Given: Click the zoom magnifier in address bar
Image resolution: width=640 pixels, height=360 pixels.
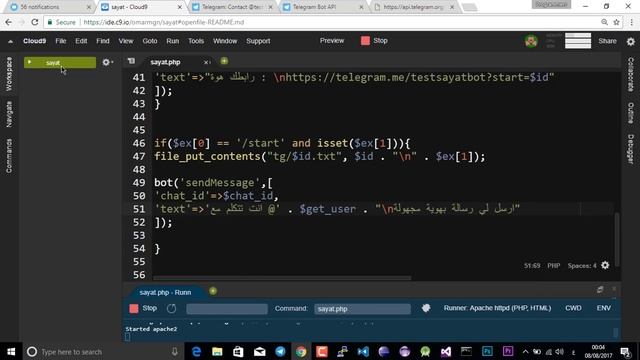Looking at the screenshot, I should pos(604,22).
